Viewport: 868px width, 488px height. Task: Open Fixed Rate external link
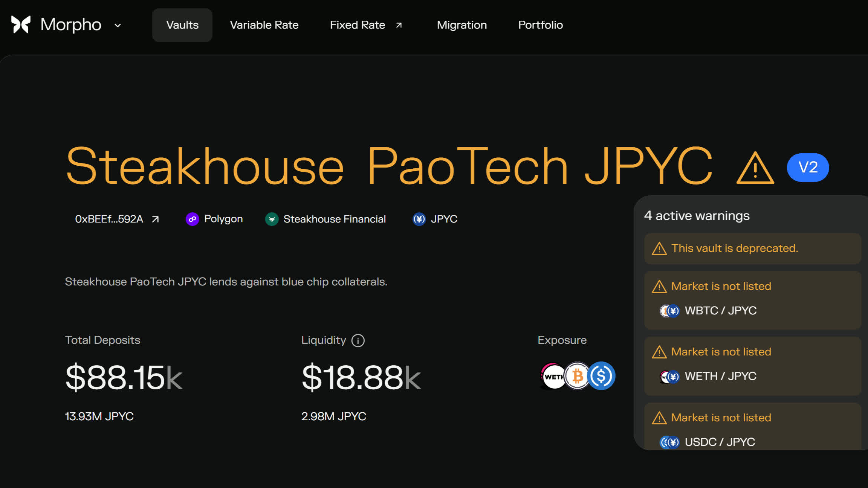click(366, 25)
